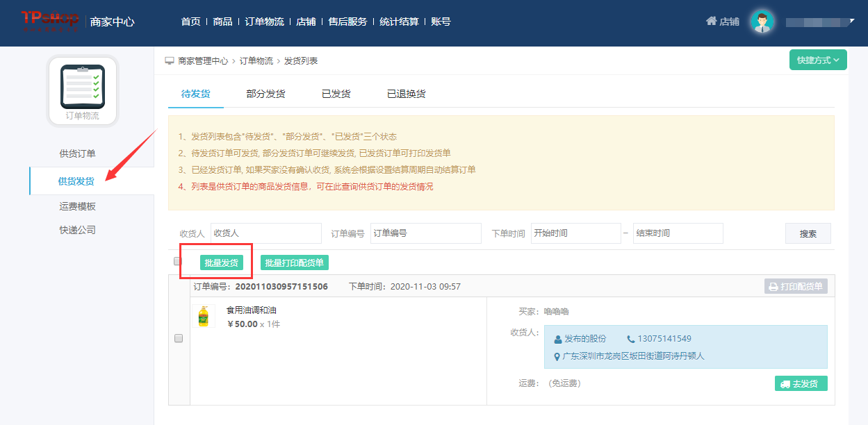Switch to the 部分发货 tab
The height and width of the screenshot is (425, 868).
265,94
